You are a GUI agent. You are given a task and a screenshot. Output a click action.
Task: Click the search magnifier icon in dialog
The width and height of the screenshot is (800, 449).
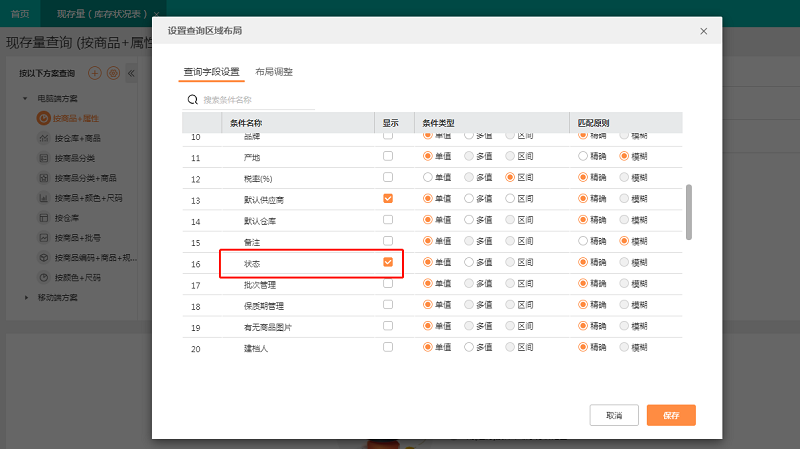pyautogui.click(x=192, y=99)
